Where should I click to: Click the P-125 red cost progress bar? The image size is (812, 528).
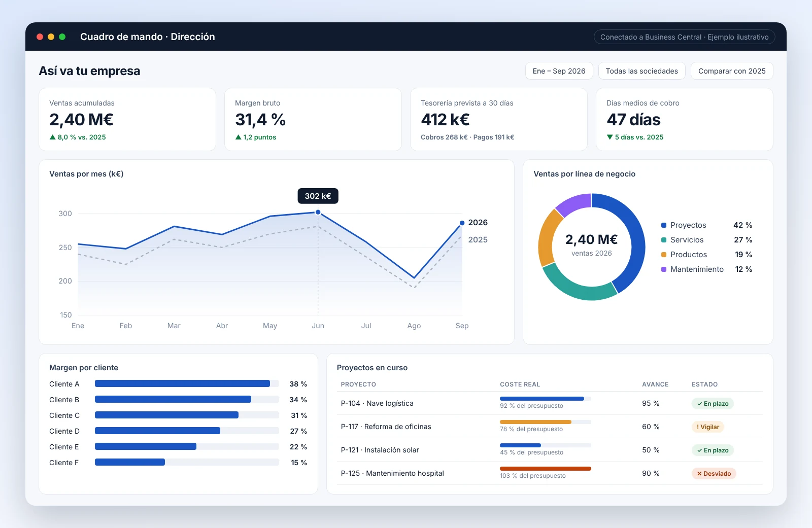click(545, 469)
